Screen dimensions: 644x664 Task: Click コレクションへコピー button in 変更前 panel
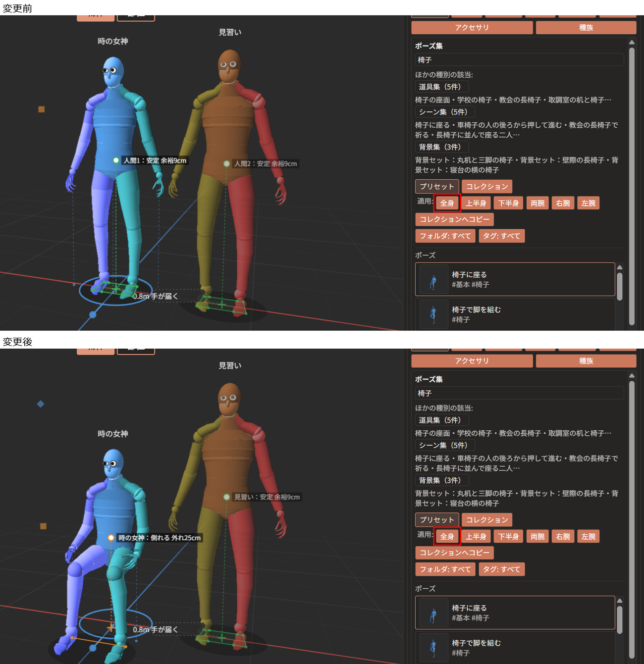coord(454,219)
